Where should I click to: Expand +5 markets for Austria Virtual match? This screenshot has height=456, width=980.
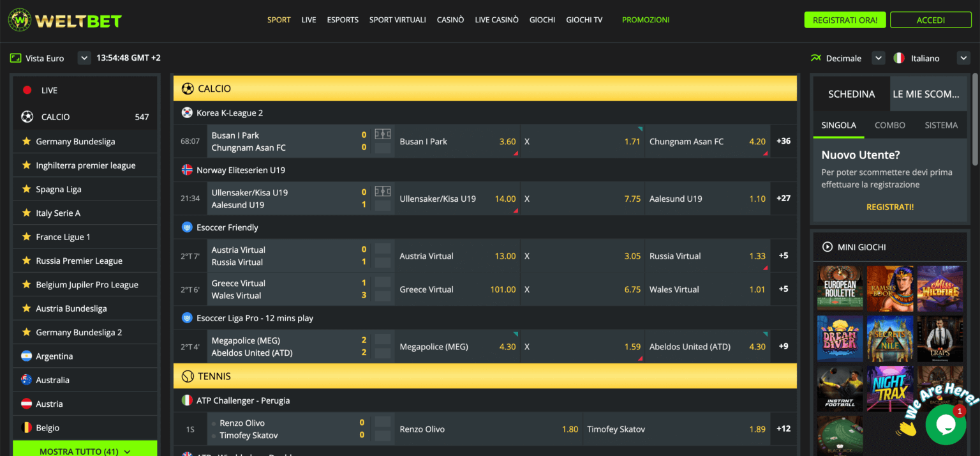point(783,255)
